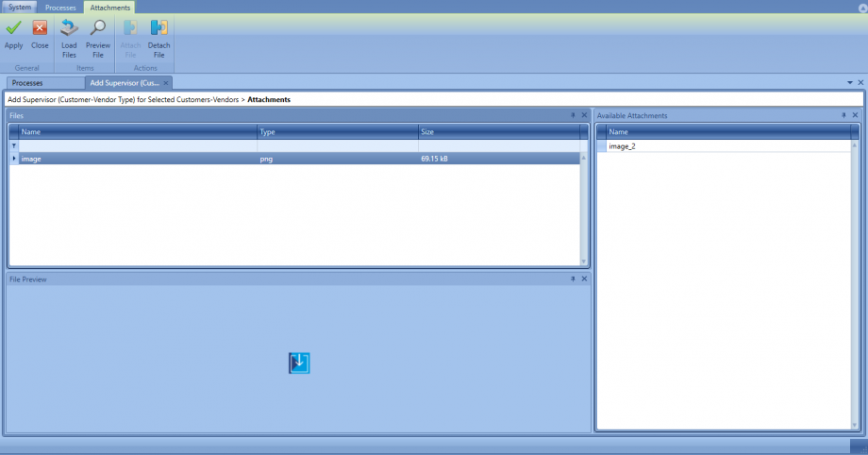Viewport: 868px width, 455px height.
Task: Click download icon in File Preview
Action: [299, 363]
